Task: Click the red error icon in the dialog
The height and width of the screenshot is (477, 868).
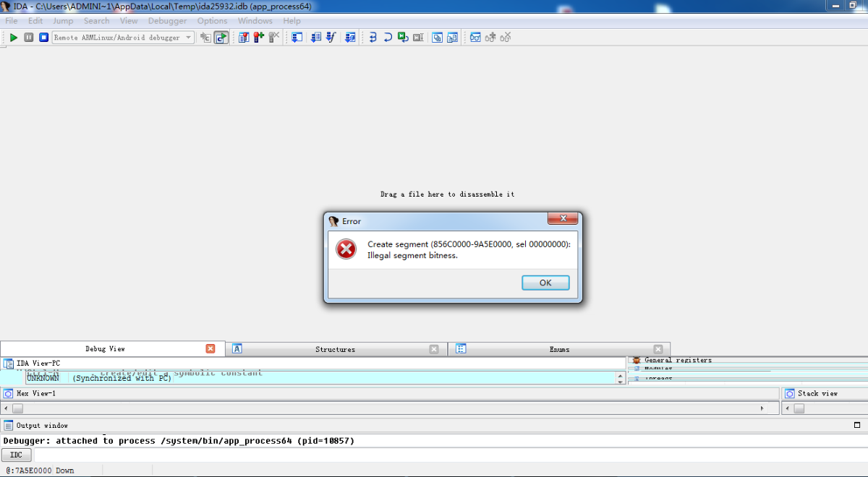Action: (346, 249)
